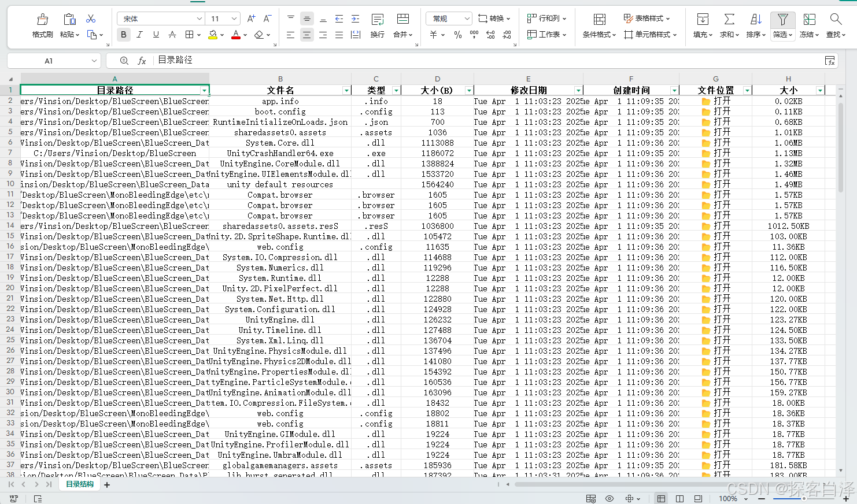Decrease indent icon

coord(339,19)
